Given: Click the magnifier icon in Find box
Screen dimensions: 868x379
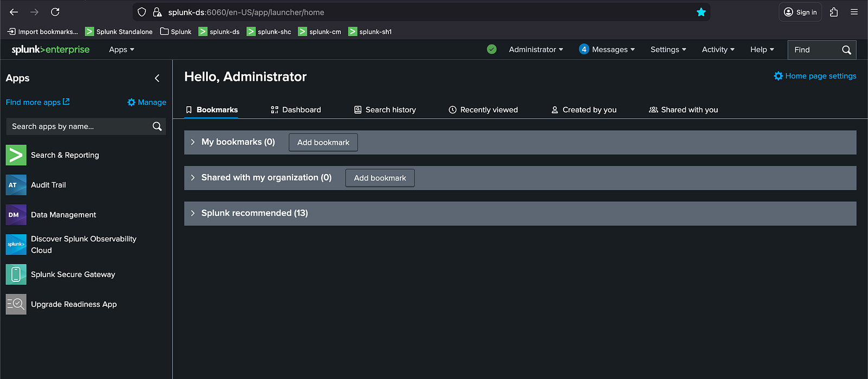Looking at the screenshot, I should click(x=846, y=50).
